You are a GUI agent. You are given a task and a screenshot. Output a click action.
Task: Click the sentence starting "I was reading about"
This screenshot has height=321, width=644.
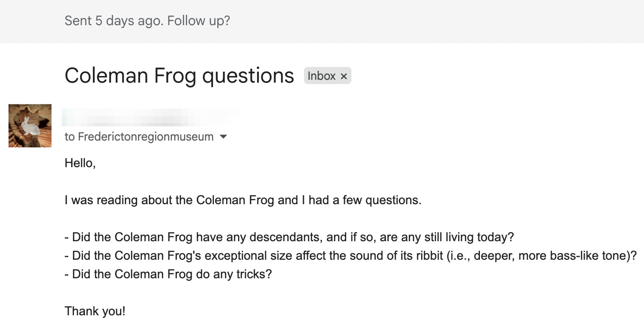243,200
